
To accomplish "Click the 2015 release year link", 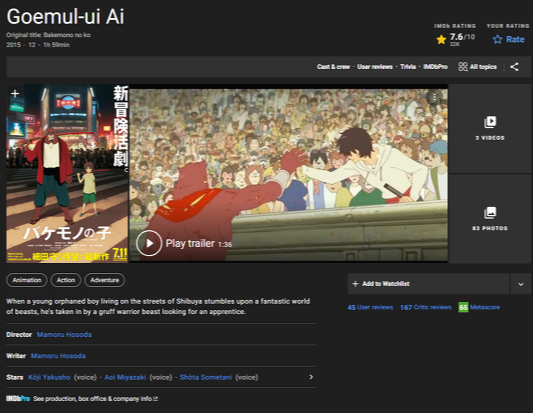I will [13, 45].
